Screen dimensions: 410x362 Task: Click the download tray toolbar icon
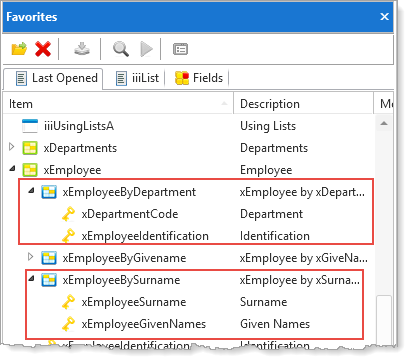pyautogui.click(x=82, y=49)
